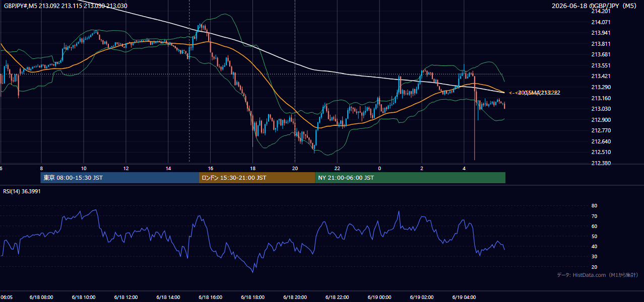Click RSI scale value 50
The height and width of the screenshot is (302, 644).
pos(594,236)
